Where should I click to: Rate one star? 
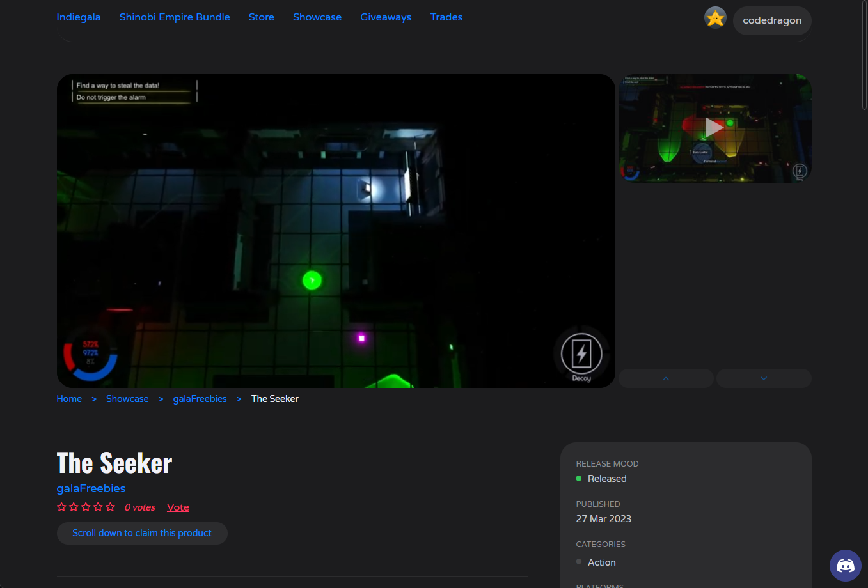[62, 507]
